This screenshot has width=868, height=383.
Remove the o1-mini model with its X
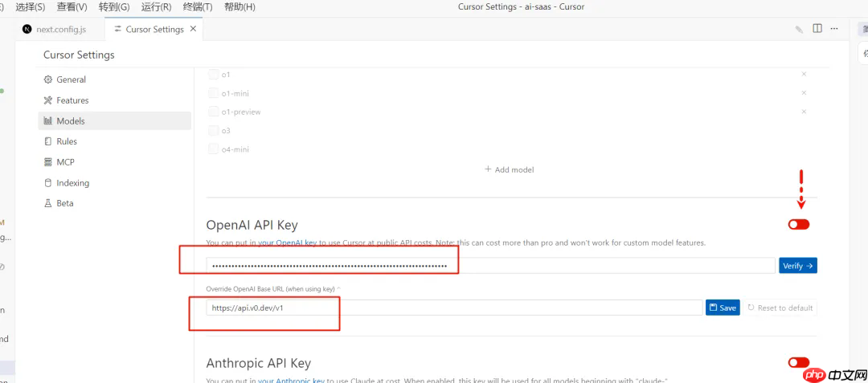coord(804,92)
